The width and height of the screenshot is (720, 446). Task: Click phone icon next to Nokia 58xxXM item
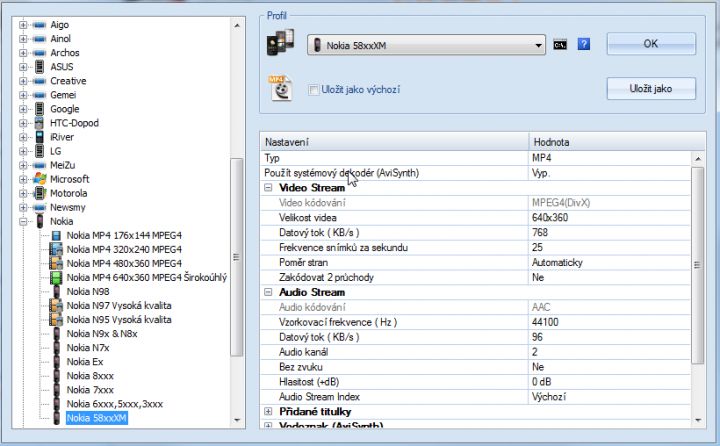coord(56,418)
